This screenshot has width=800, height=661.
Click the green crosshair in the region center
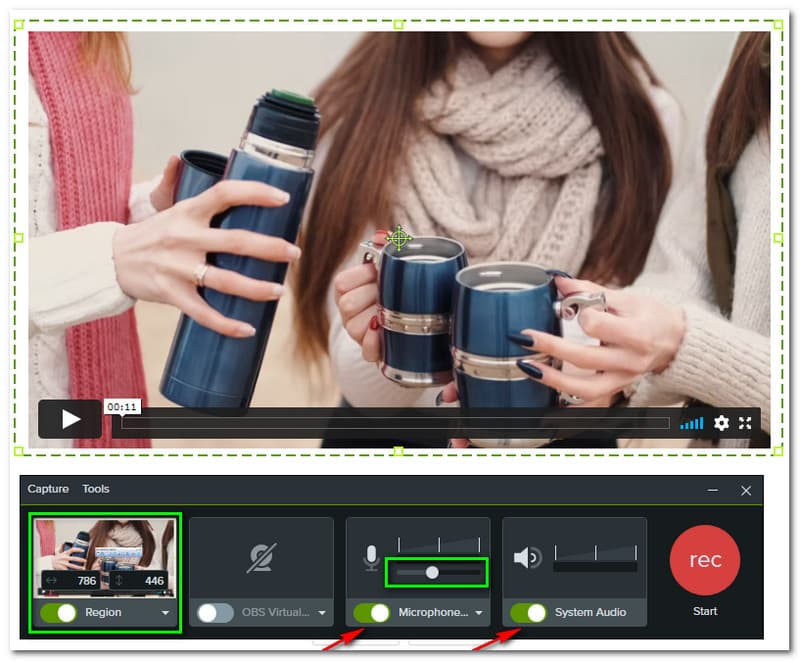click(x=399, y=238)
